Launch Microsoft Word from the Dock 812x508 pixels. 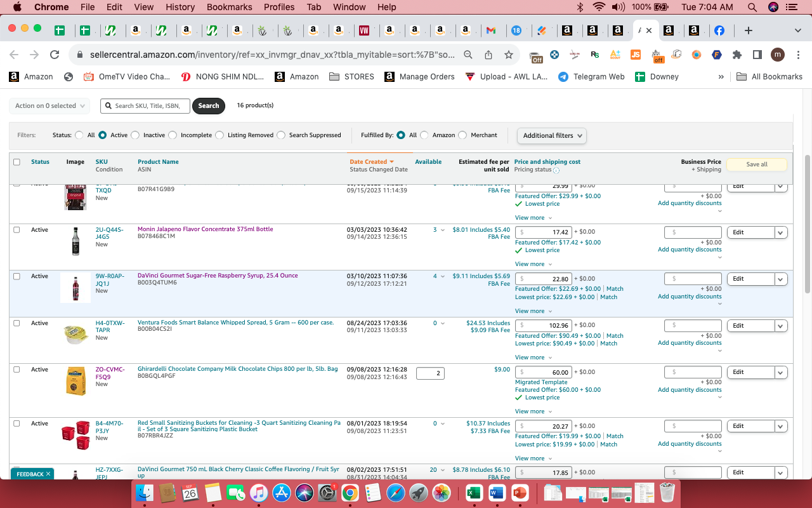coord(496,493)
